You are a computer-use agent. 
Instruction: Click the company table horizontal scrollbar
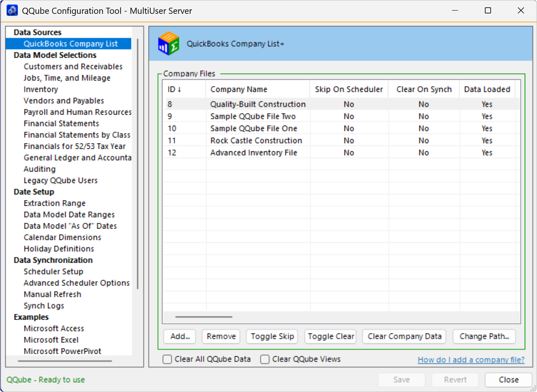[204, 317]
